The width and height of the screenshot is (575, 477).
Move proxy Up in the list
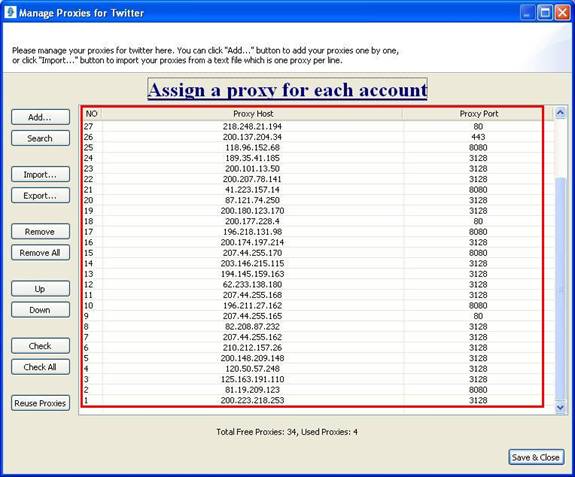(40, 289)
